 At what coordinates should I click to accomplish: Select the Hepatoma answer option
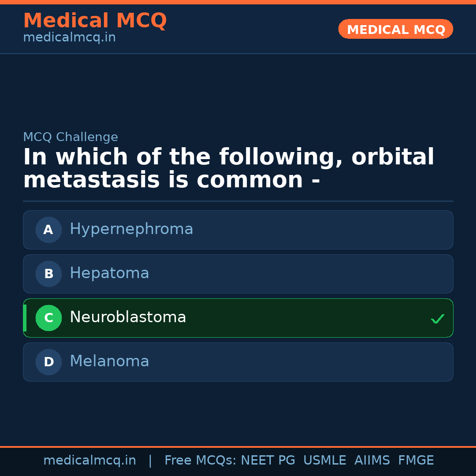pyautogui.click(x=238, y=274)
